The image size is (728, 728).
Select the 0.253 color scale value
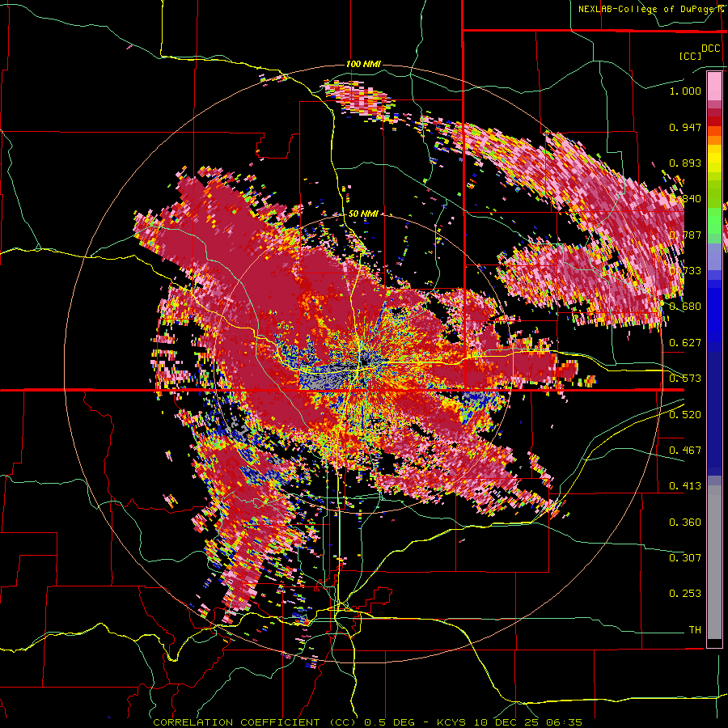tap(685, 594)
